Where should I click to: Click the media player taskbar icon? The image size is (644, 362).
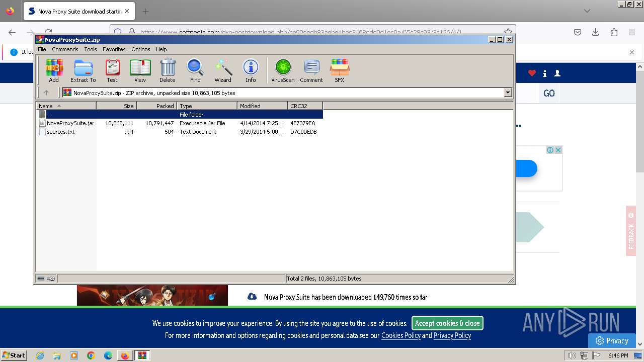tap(74, 355)
